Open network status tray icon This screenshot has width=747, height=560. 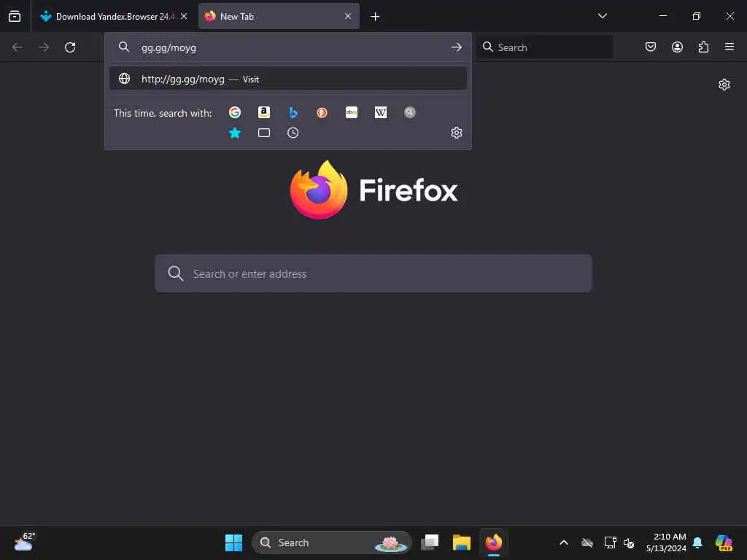tap(611, 542)
